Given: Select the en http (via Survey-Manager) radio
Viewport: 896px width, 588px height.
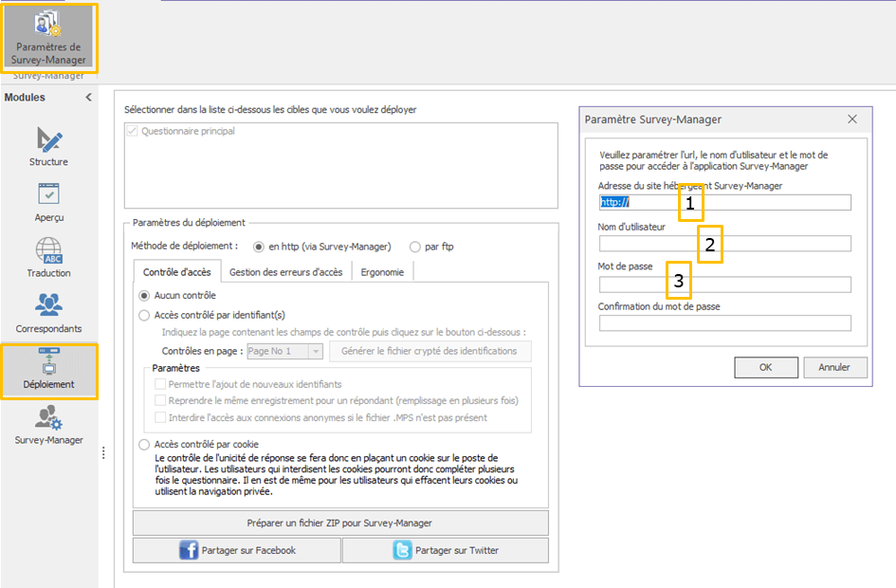Looking at the screenshot, I should pos(259,247).
